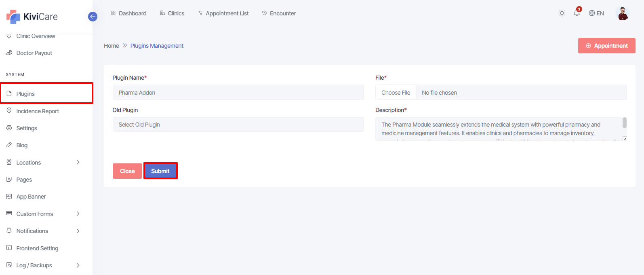Screen dimensions: 644x275
Task: Select the Incidence Report icon
Action: point(9,111)
